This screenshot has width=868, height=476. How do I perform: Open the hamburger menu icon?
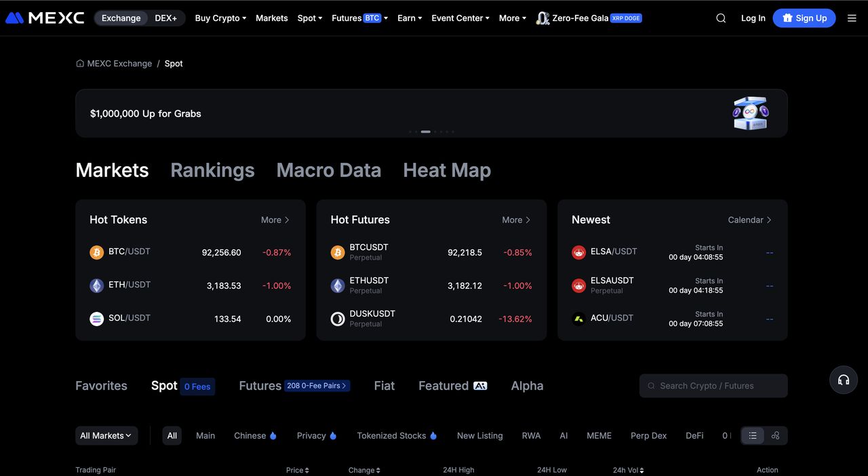coord(852,18)
